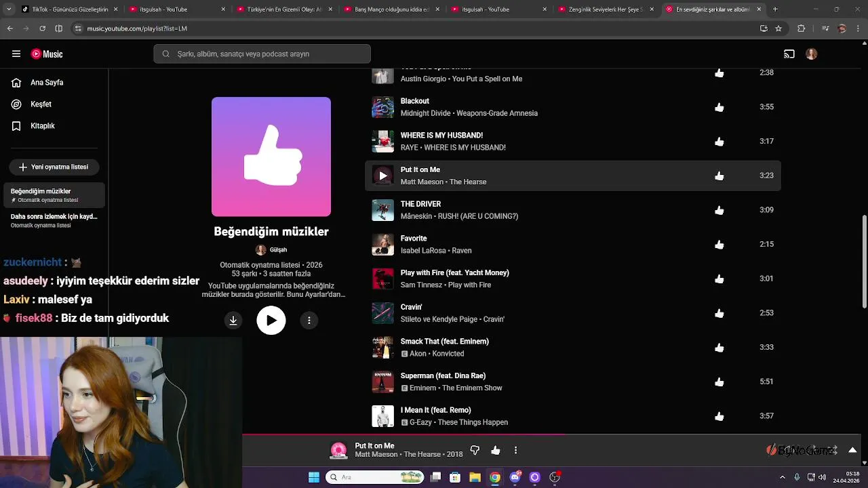
Task: Toggle like in the bottom player bar
Action: tap(496, 450)
